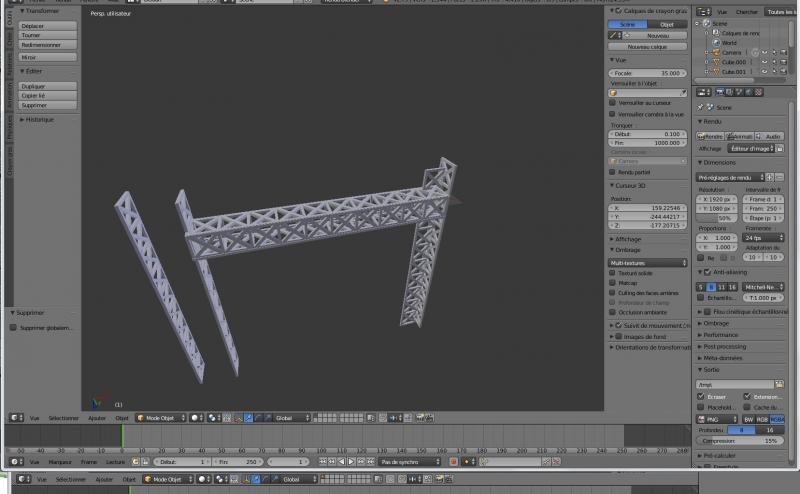Open Sélectionner menu in 3D view header
The height and width of the screenshot is (494, 800).
[x=63, y=418]
